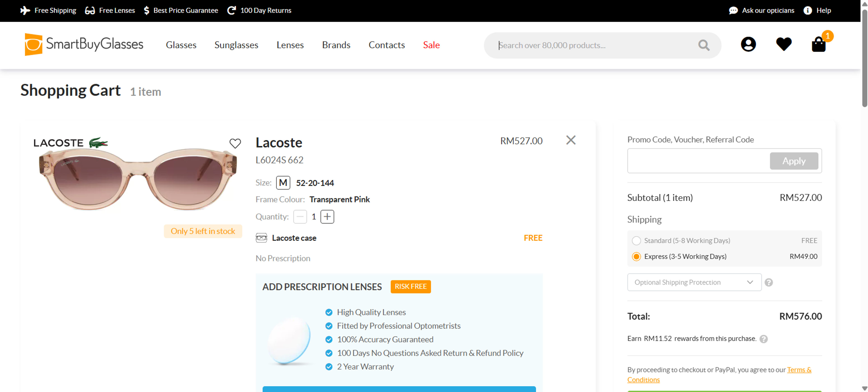Click the '2 Year Warranty' checklist item
The width and height of the screenshot is (868, 392).
365,367
